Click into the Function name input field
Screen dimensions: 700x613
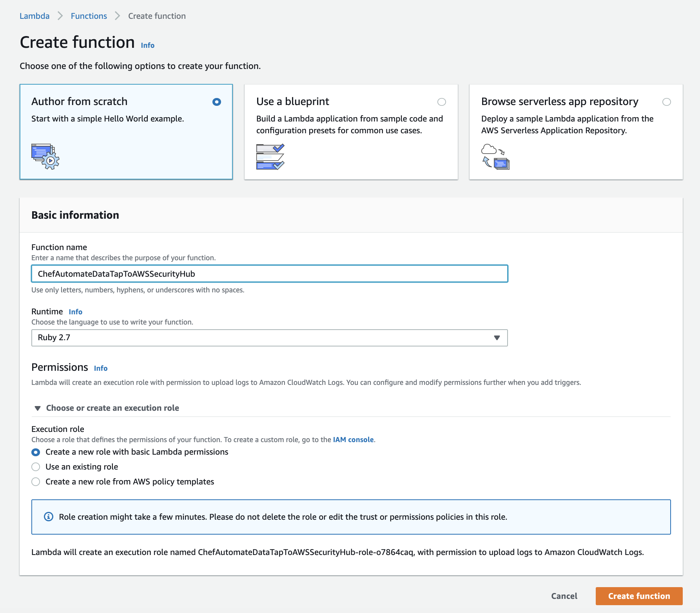[x=270, y=274]
